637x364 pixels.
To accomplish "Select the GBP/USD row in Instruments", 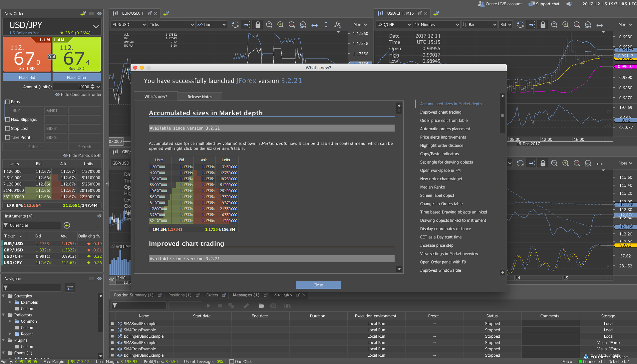I will pos(52,250).
